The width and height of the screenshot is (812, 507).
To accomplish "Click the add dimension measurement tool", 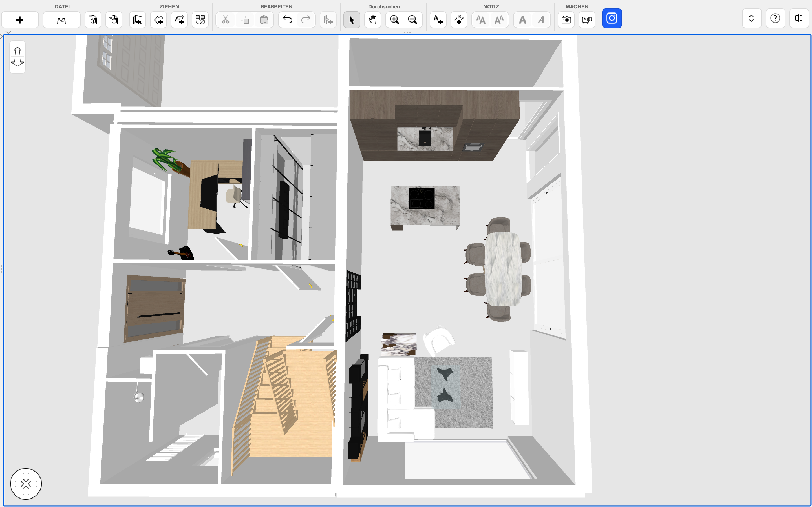I will click(459, 20).
